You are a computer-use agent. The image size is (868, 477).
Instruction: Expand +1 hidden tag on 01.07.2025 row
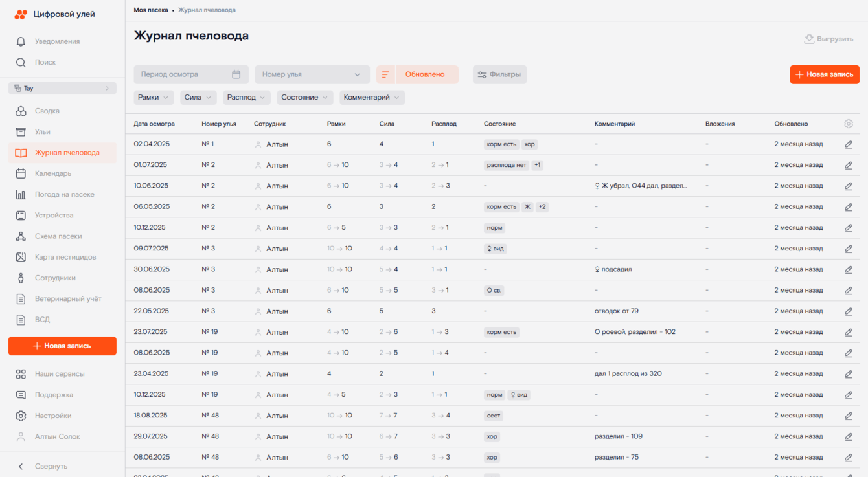pos(537,165)
